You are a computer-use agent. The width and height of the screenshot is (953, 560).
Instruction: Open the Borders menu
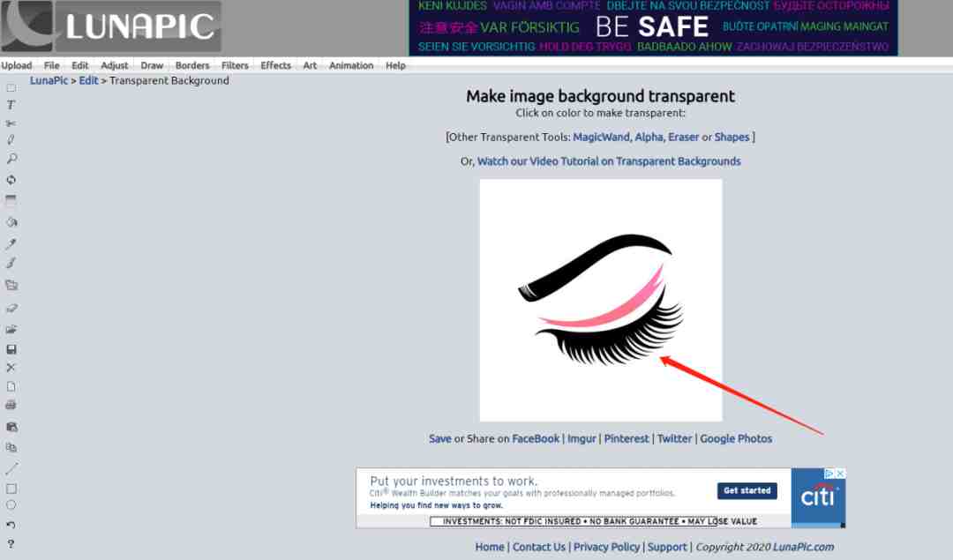tap(192, 65)
